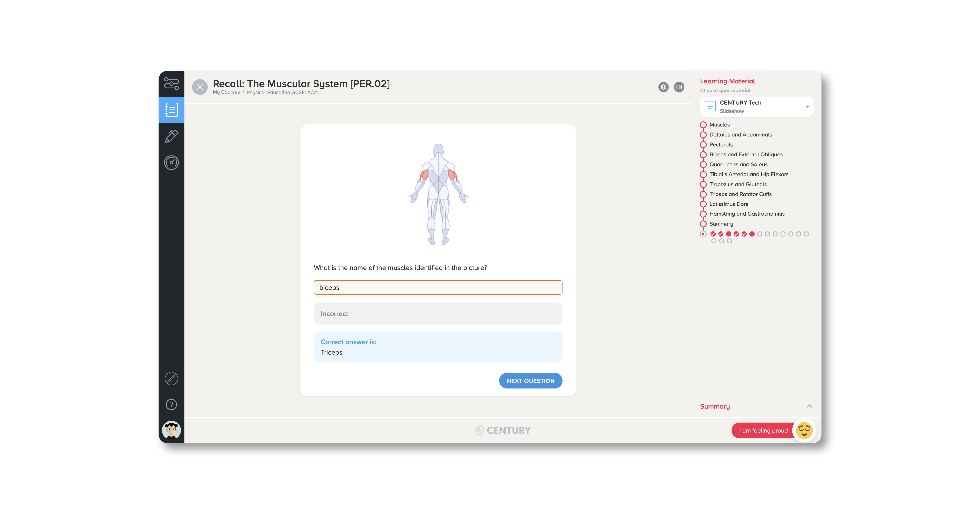
Task: Open the settings gear icon in header
Action: point(663,87)
